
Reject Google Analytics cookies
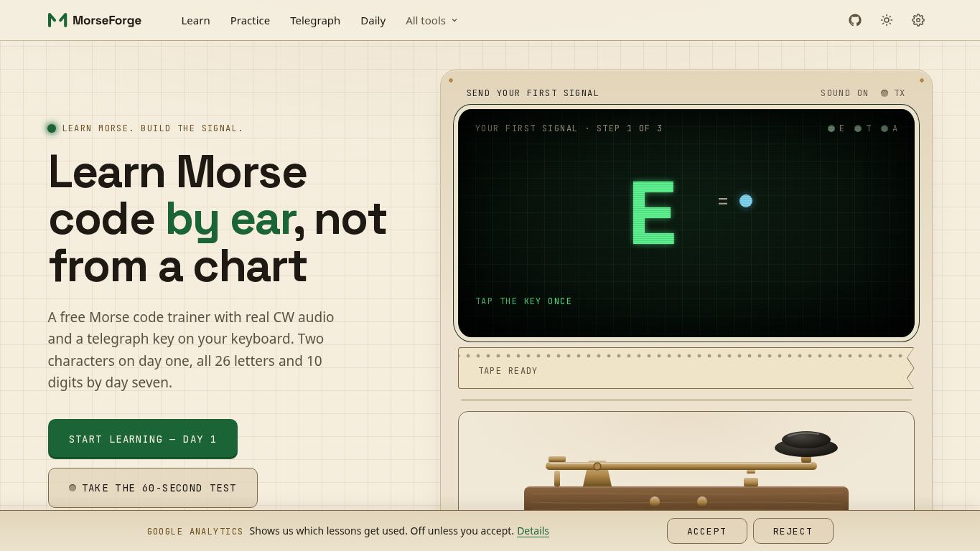click(793, 531)
